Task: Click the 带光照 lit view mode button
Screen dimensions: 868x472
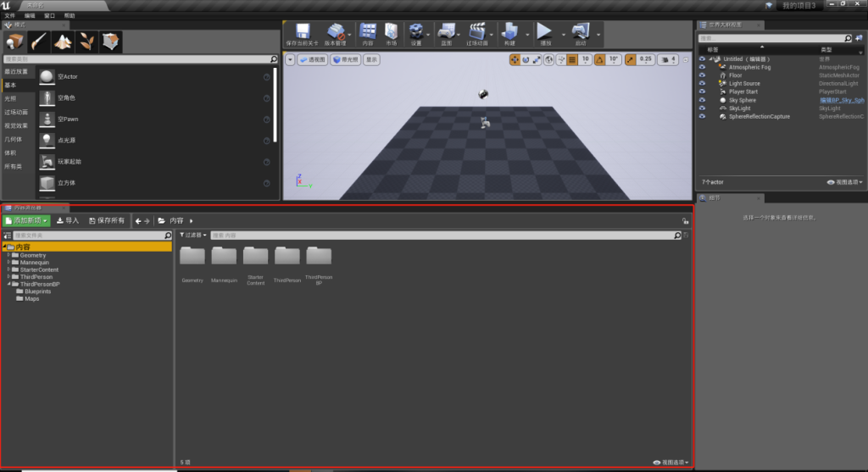Action: point(346,60)
